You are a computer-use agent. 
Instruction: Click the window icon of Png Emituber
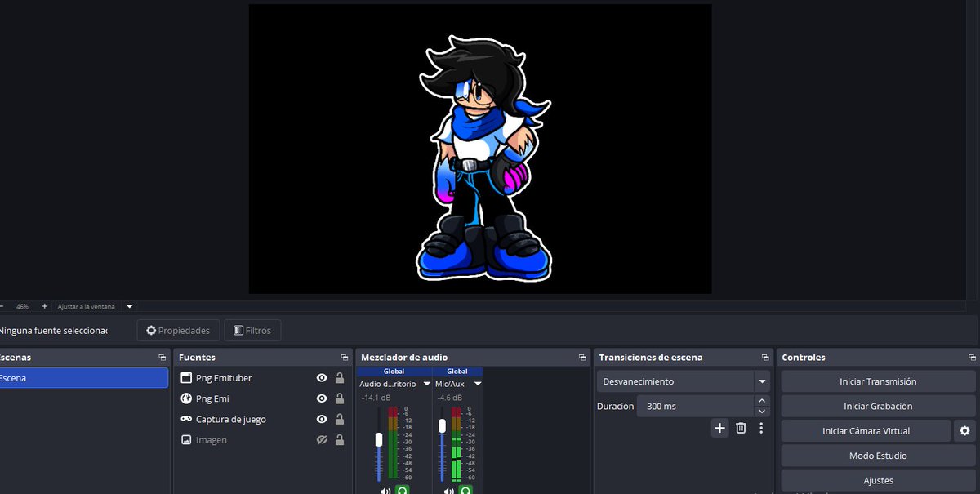[x=186, y=378]
